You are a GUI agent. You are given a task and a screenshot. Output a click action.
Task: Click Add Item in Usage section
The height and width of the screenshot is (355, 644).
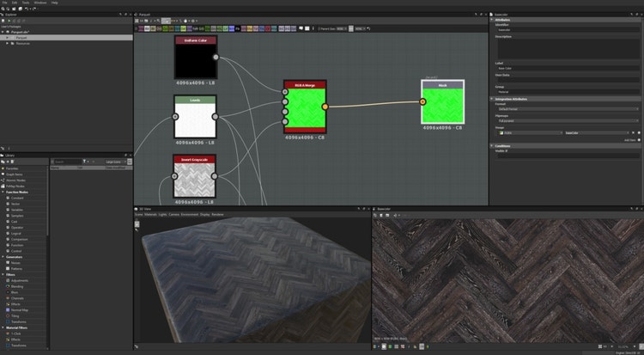(637, 138)
